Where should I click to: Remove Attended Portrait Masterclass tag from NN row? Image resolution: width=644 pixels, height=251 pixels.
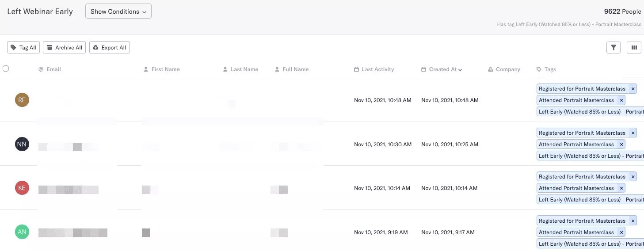click(x=621, y=145)
